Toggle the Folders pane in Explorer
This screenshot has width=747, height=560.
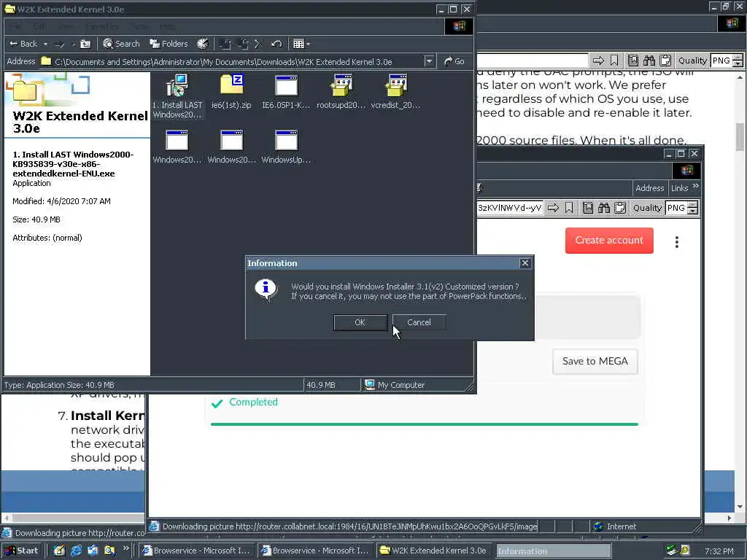click(169, 44)
